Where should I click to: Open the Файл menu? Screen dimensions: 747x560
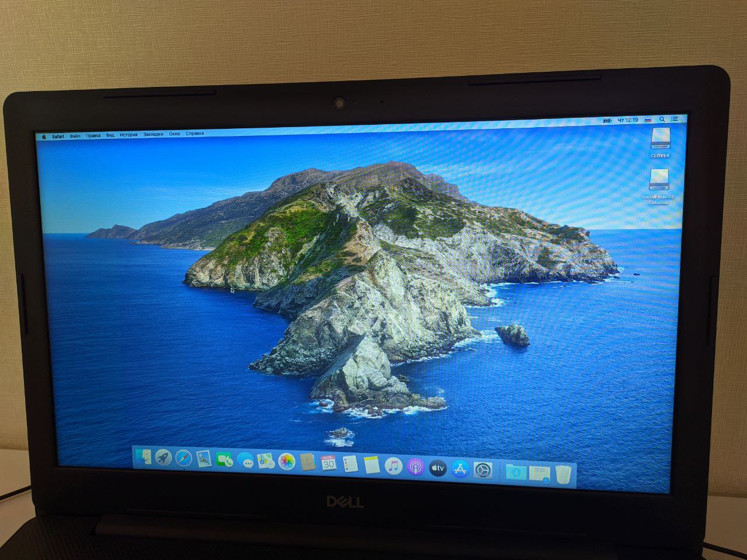point(75,136)
